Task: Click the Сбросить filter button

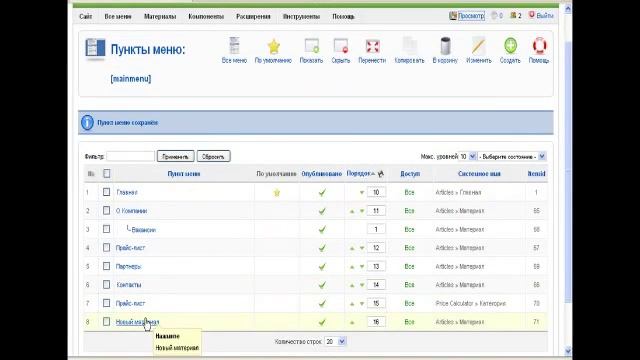Action: pyautogui.click(x=213, y=156)
